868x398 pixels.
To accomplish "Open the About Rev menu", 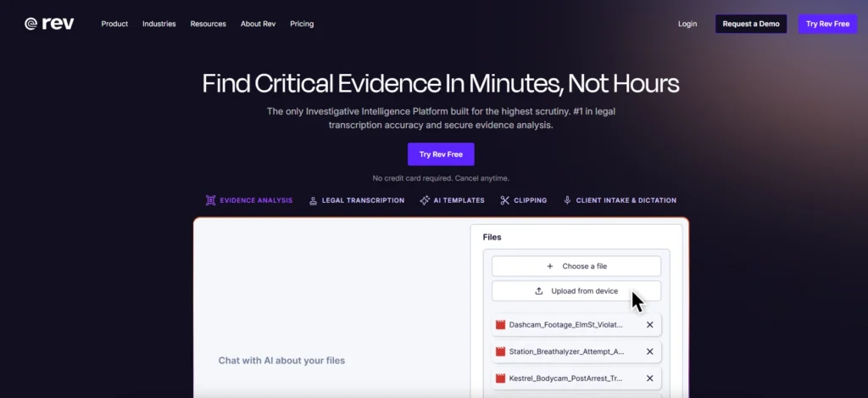I will point(258,24).
